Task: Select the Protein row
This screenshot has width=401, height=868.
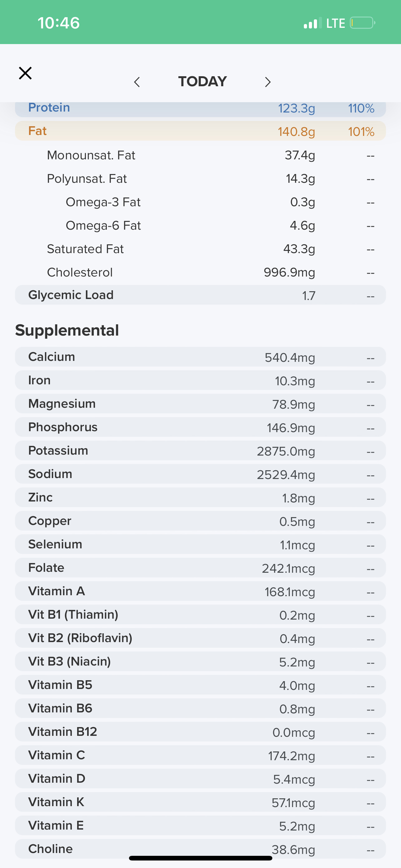Action: click(x=200, y=109)
